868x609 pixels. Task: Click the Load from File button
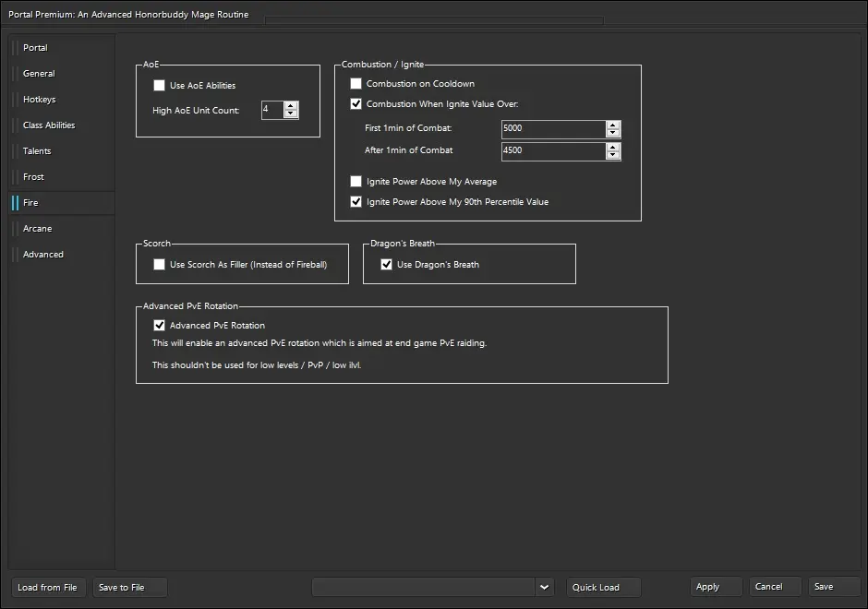tap(48, 588)
